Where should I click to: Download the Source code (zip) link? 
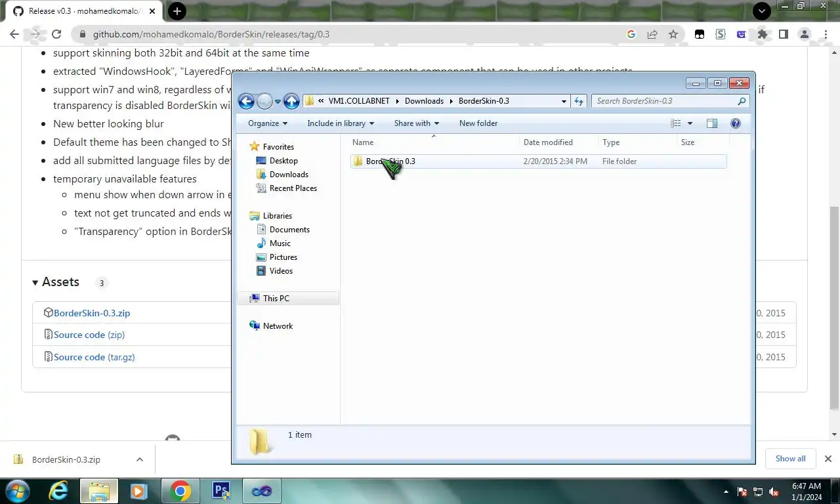(x=89, y=335)
